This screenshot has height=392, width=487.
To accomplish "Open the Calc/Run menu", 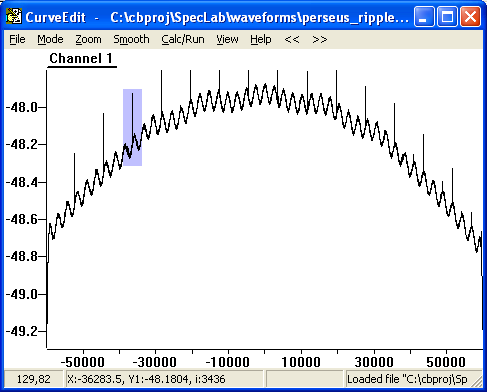I will (183, 39).
